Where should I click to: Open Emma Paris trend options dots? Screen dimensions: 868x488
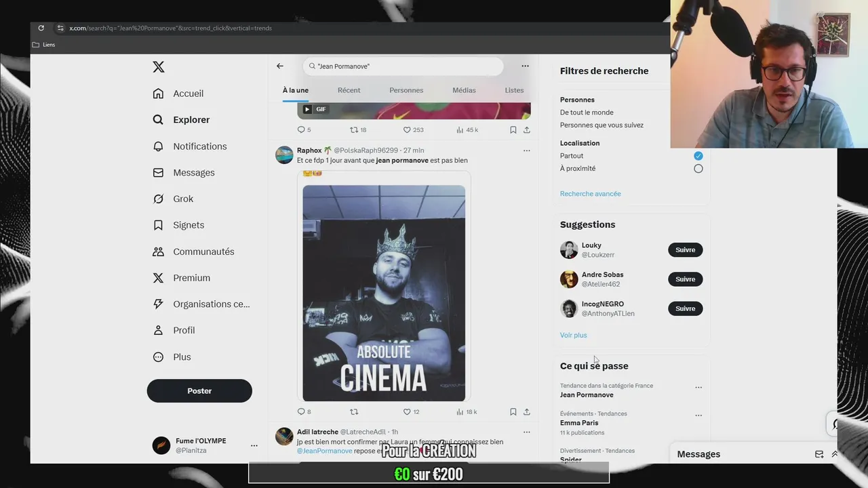pos(698,415)
